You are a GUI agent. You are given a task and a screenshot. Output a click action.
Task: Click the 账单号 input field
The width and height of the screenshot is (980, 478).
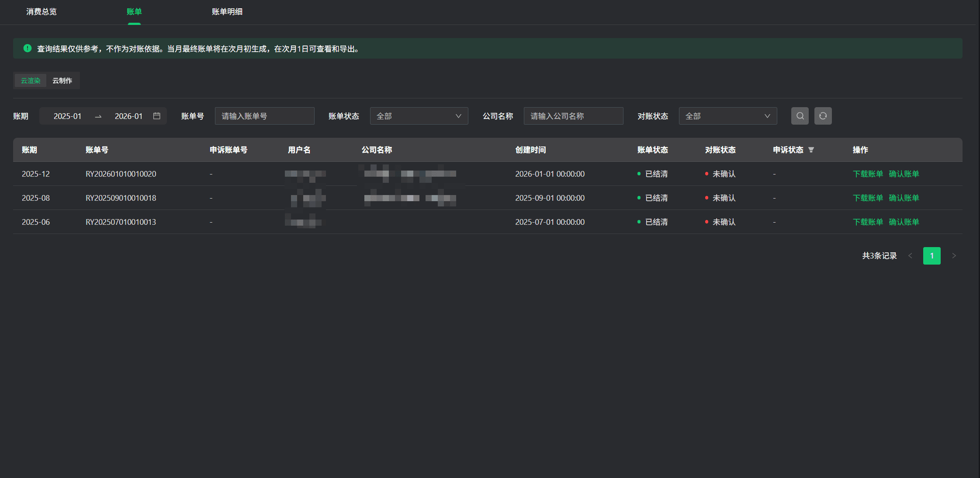tap(265, 116)
